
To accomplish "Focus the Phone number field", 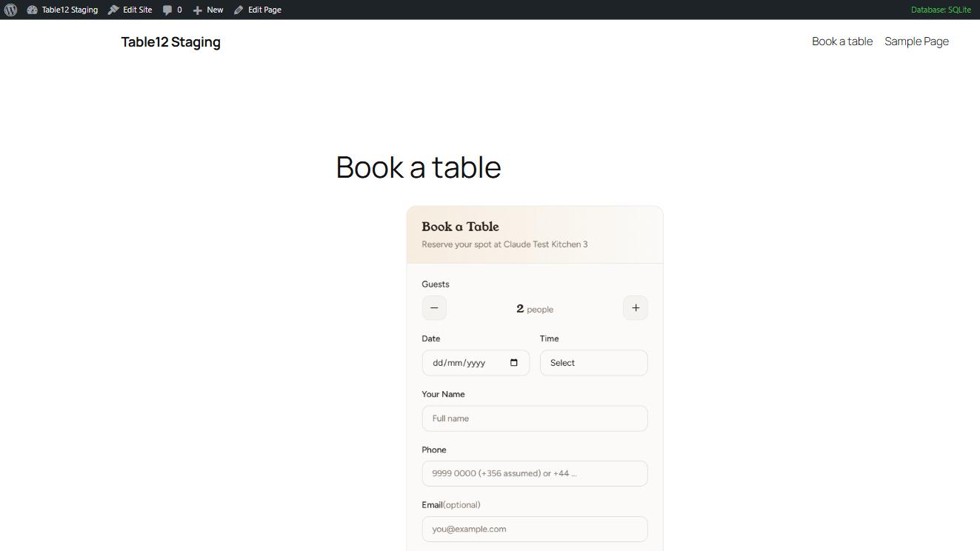I will click(535, 474).
